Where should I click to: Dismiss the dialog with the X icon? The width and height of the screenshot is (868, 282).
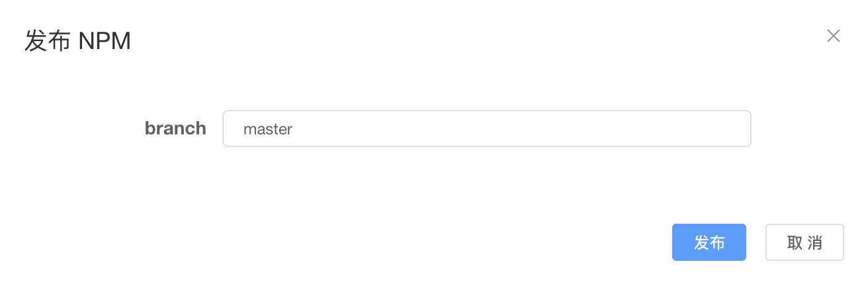point(833,36)
